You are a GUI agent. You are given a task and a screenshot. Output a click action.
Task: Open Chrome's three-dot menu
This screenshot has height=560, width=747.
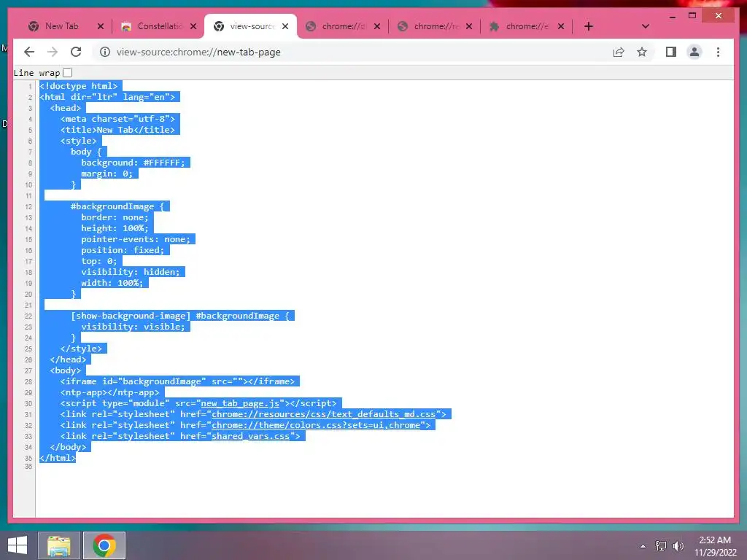pos(718,52)
